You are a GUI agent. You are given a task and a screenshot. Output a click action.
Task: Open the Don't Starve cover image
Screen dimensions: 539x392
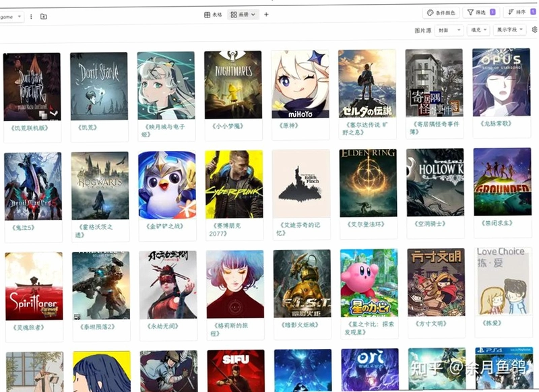(99, 86)
